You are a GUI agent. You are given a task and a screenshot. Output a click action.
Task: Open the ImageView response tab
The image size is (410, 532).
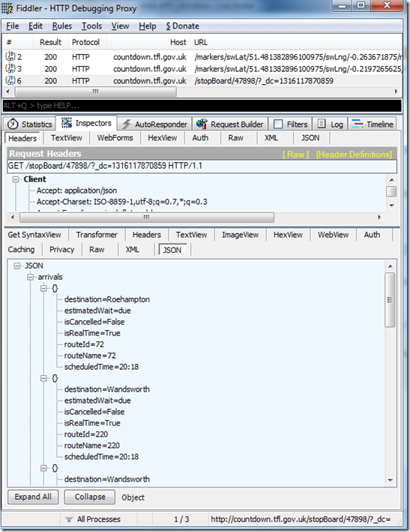pos(241,235)
